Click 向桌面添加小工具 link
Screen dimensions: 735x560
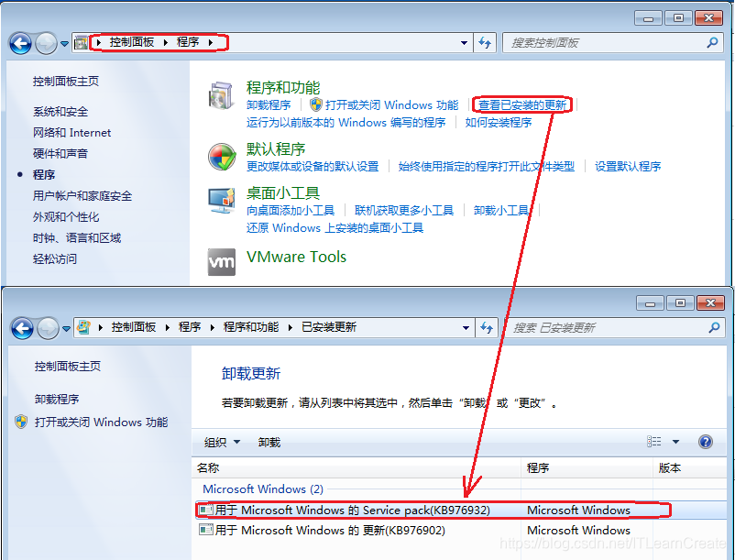tap(291, 211)
